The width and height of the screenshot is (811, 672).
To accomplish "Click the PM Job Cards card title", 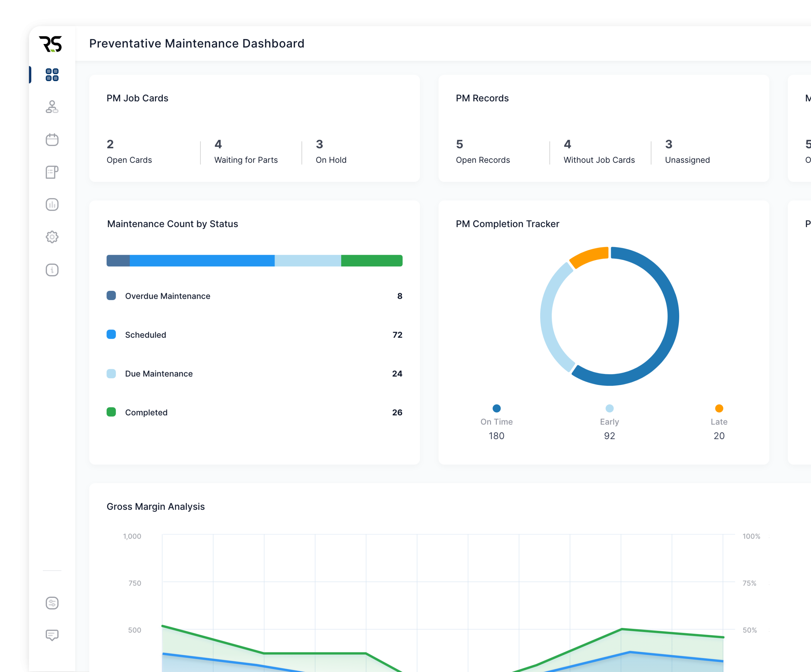I will point(137,98).
